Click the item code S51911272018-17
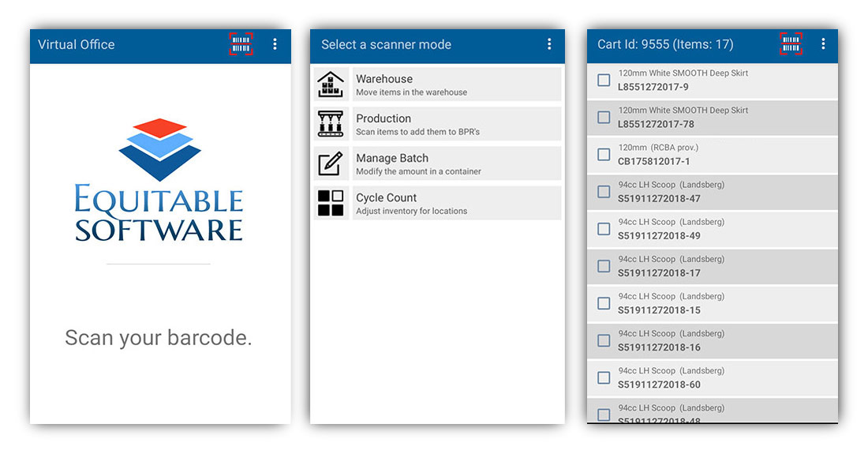Screen dimensions: 868x454 click(x=660, y=273)
